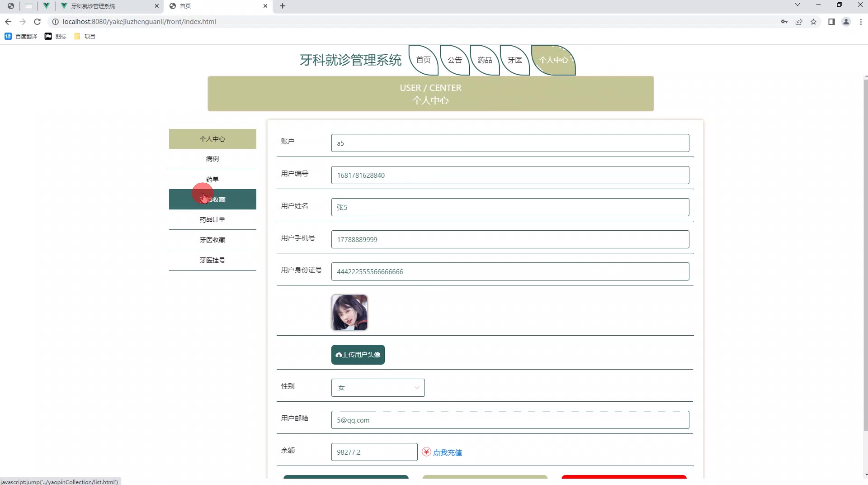Click the 用户邮箱 input field
Viewport: 868px width, 485px height.
510,420
